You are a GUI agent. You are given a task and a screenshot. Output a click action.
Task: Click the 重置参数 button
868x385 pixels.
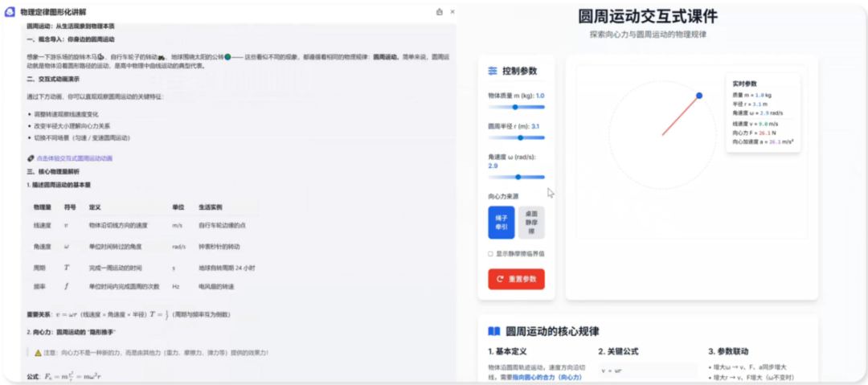click(x=517, y=279)
